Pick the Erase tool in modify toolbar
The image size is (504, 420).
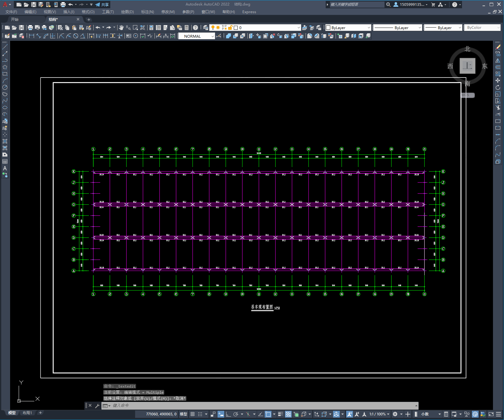tap(498, 47)
